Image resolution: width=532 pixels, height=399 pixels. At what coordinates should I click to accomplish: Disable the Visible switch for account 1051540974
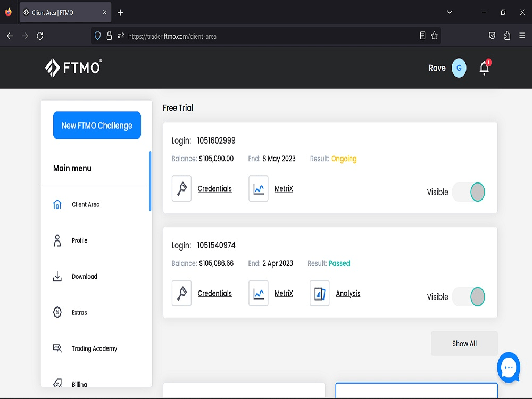[469, 297]
